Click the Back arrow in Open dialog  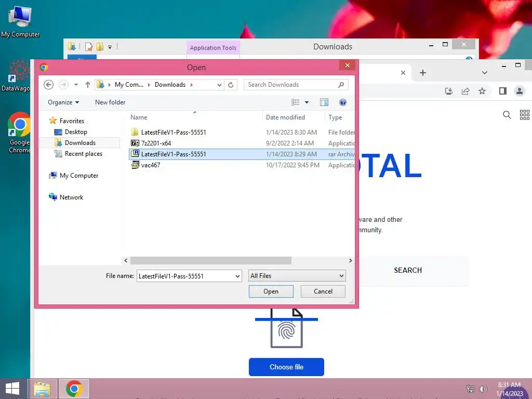click(48, 85)
